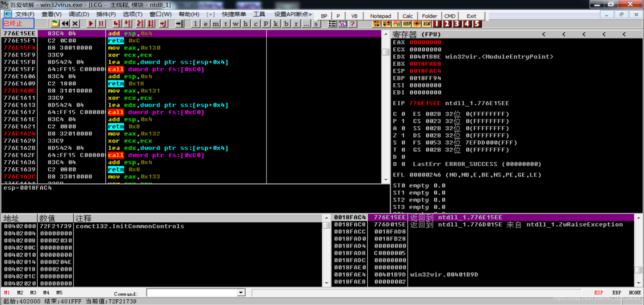This screenshot has width=644, height=305.
Task: Click the Exit button
Action: click(x=471, y=16)
